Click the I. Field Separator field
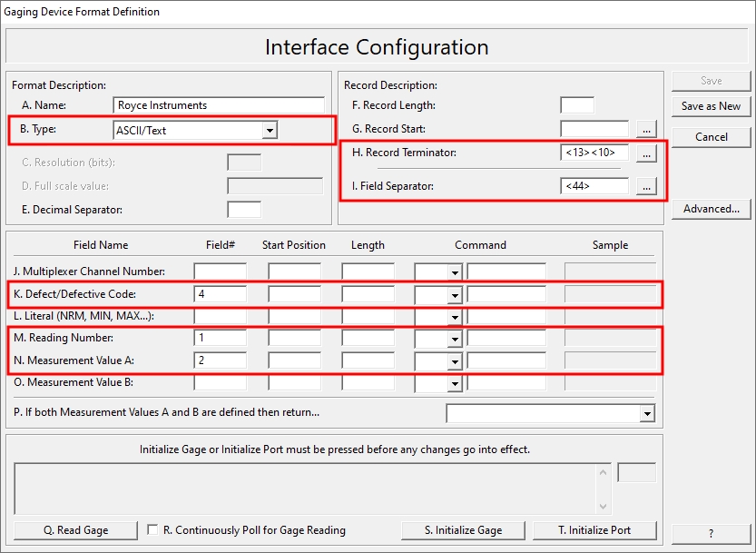 594,186
